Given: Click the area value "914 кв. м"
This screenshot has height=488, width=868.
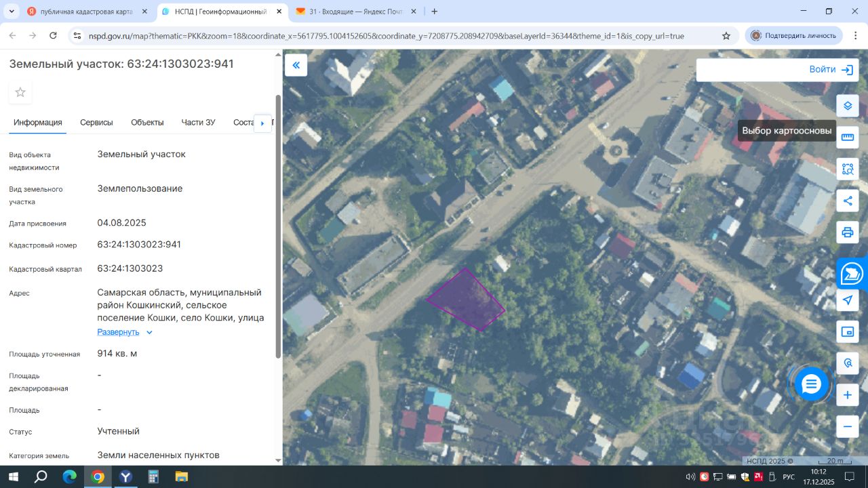Looking at the screenshot, I should pos(117,354).
